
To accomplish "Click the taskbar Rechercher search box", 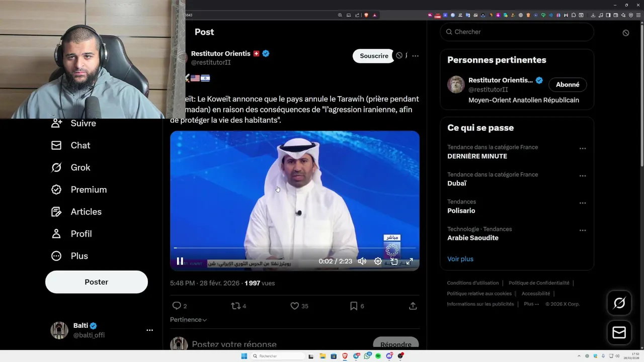I will click(x=278, y=356).
